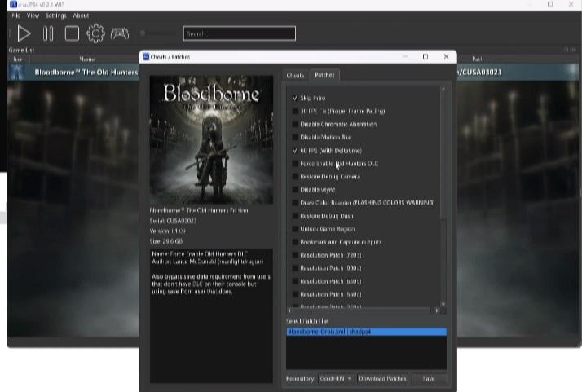Open Settings via the gear icon

95,33
